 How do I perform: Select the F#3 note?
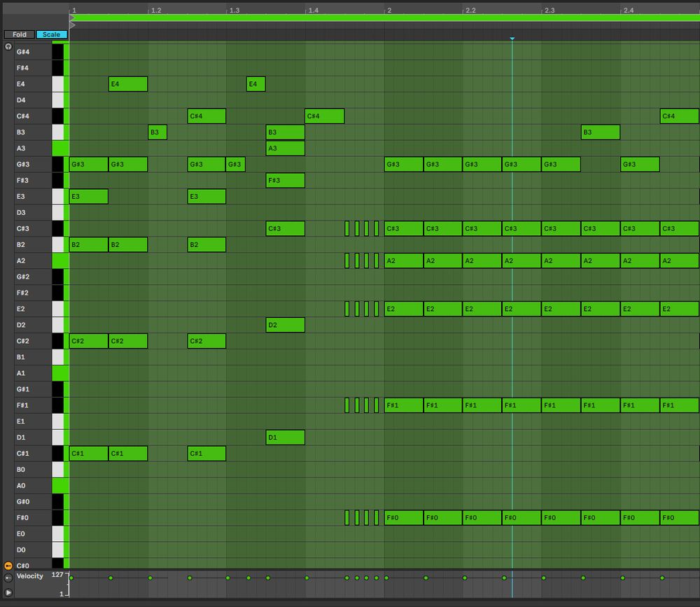point(286,181)
